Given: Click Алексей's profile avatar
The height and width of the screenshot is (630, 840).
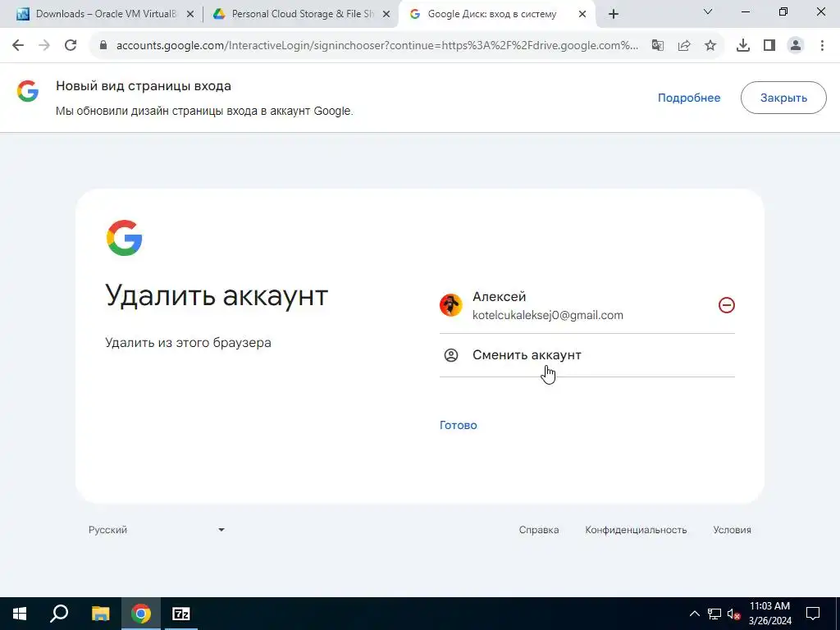Looking at the screenshot, I should (x=451, y=305).
